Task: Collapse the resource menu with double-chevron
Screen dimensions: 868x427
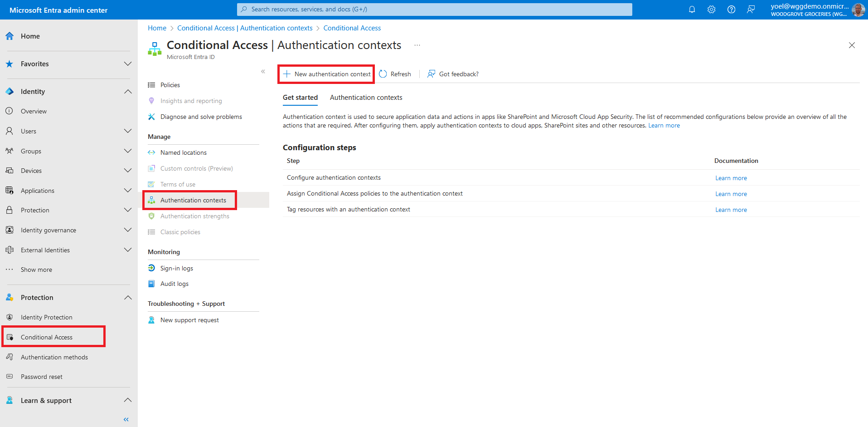Action: (x=263, y=72)
